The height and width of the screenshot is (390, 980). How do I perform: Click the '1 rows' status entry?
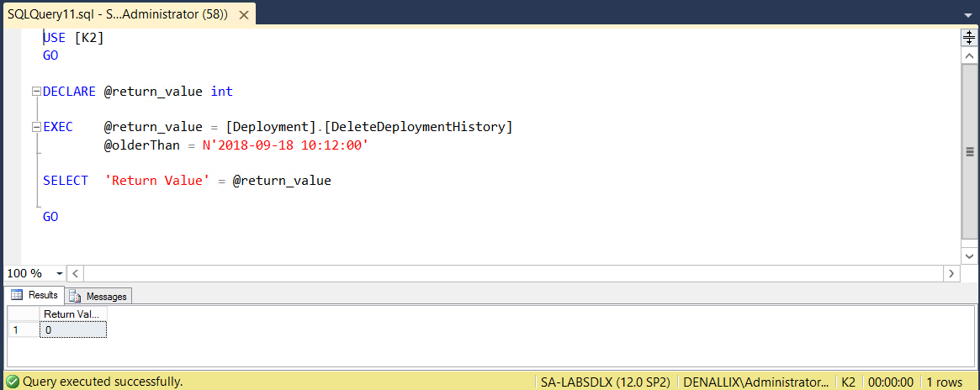(945, 382)
